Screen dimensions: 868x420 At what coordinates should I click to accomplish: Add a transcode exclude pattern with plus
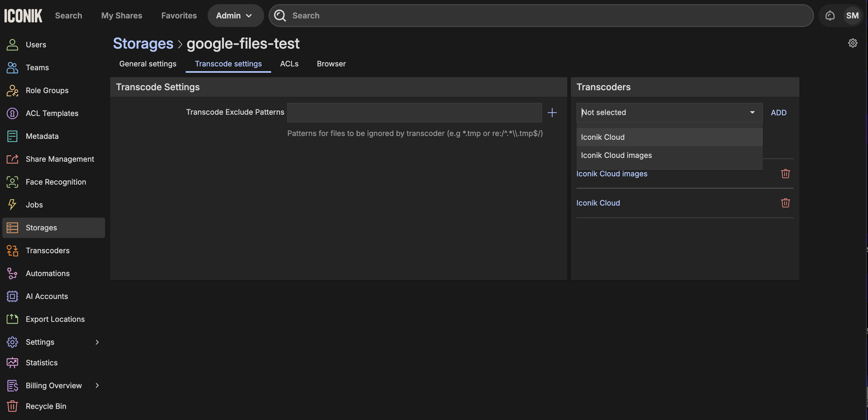(x=552, y=112)
